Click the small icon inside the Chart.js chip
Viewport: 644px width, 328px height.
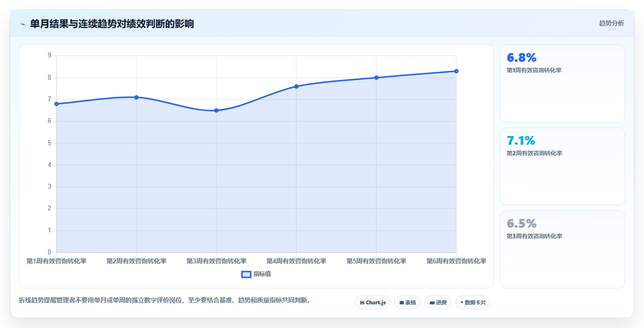click(362, 303)
